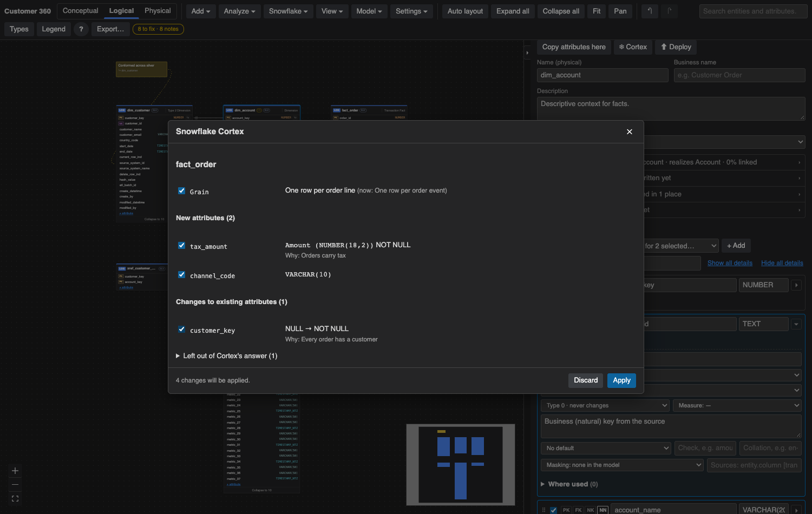
Task: Click the FK flag on account_name row
Action: point(579,510)
